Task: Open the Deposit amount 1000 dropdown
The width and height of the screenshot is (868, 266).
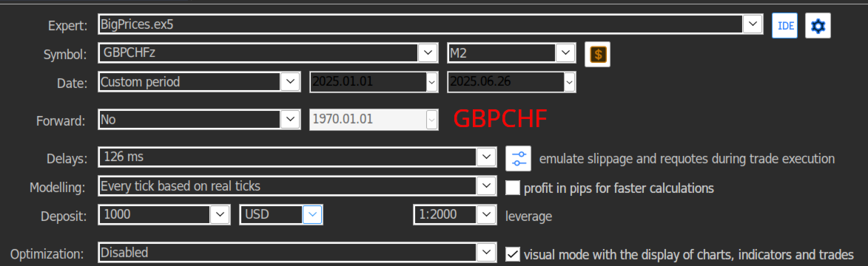Action: point(220,214)
